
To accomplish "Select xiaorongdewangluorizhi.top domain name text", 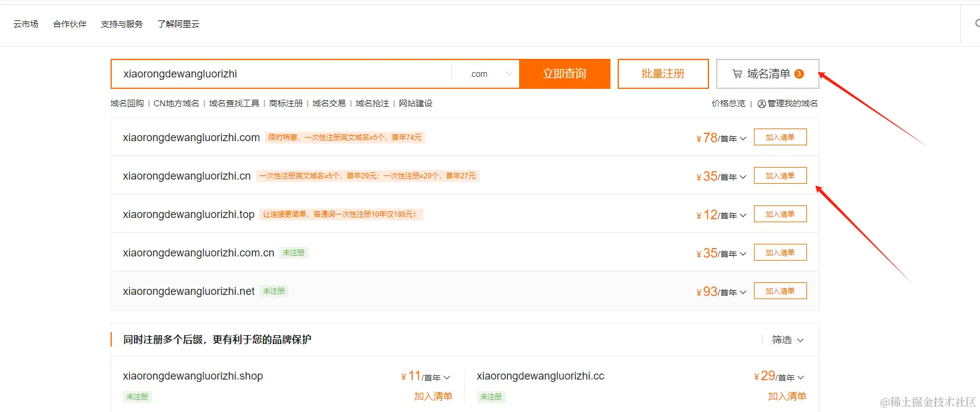I will point(189,214).
